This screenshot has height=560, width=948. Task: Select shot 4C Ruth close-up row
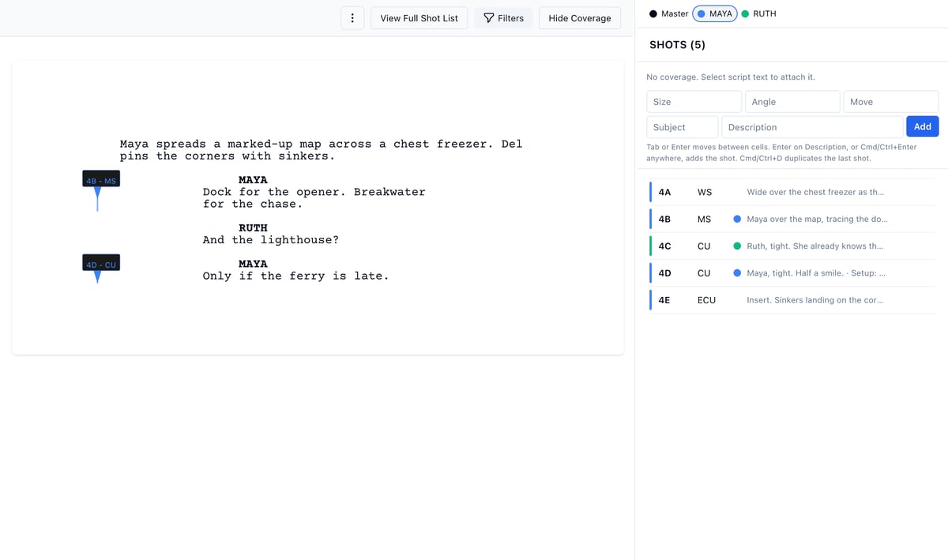[x=792, y=246]
